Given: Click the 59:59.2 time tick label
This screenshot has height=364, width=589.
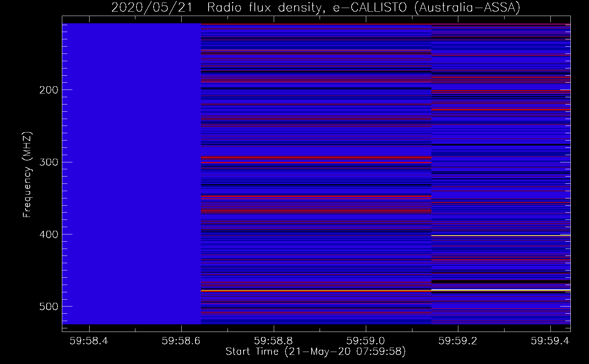Looking at the screenshot, I should (458, 341).
